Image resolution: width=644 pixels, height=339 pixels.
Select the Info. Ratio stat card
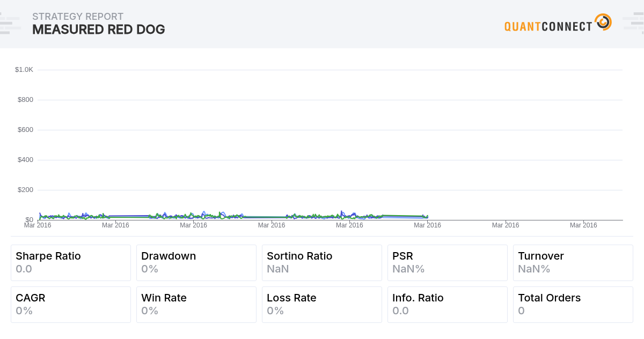point(448,305)
